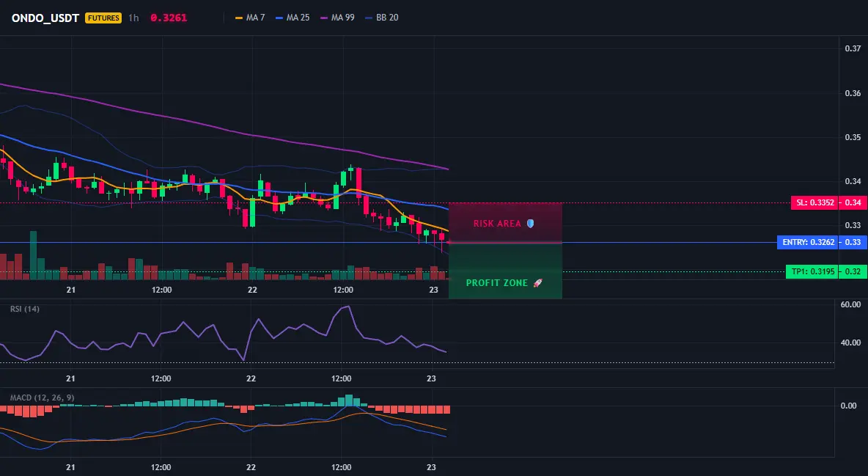Image resolution: width=868 pixels, height=476 pixels.
Task: Click the rocket icon in PROFIT ZONE
Action: click(537, 282)
